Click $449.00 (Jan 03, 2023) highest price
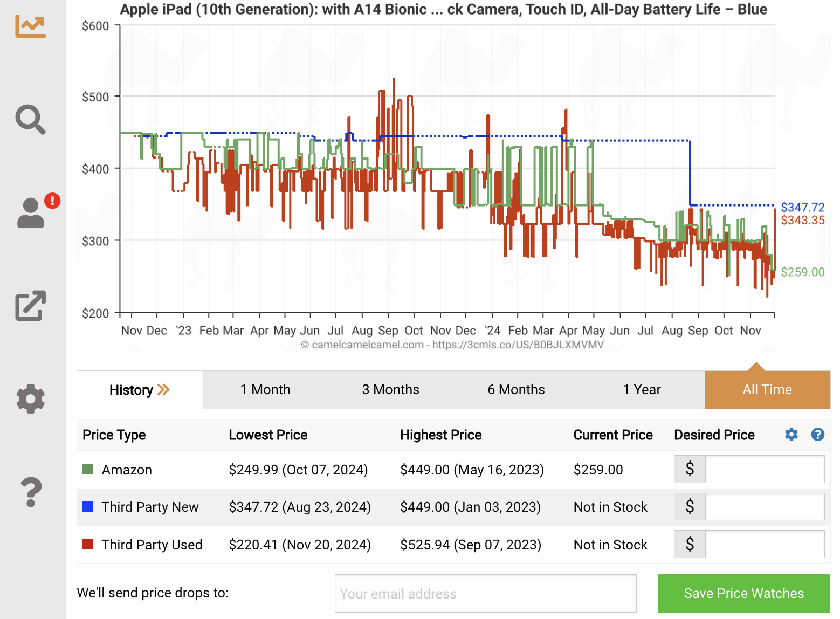840x619 pixels. coord(470,507)
